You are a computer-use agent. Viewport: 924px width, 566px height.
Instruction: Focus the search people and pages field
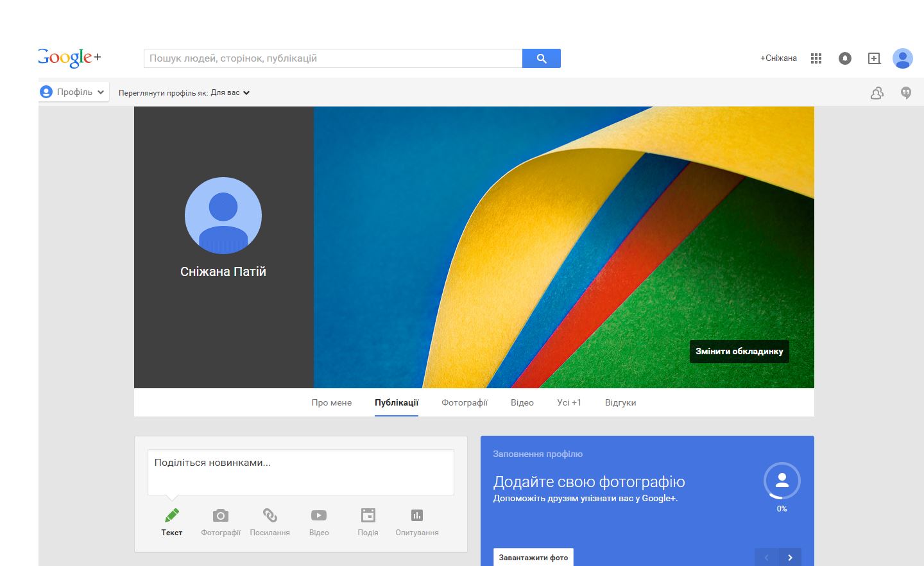point(333,58)
